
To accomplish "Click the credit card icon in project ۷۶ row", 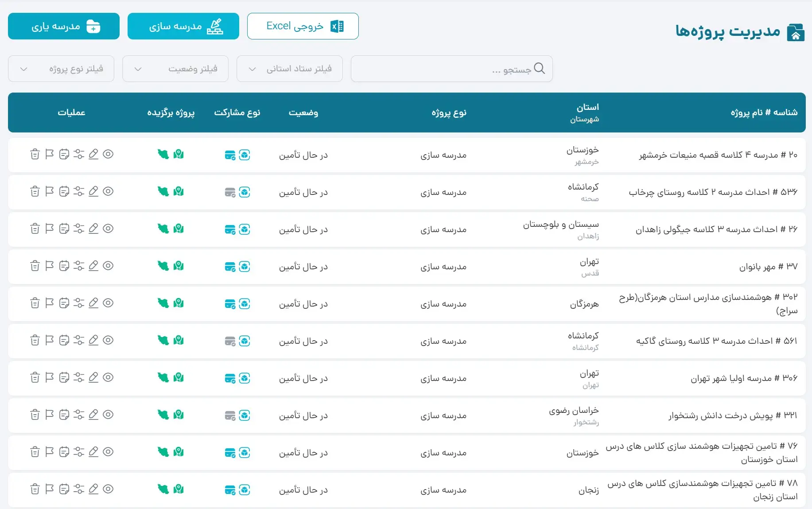I will point(230,453).
